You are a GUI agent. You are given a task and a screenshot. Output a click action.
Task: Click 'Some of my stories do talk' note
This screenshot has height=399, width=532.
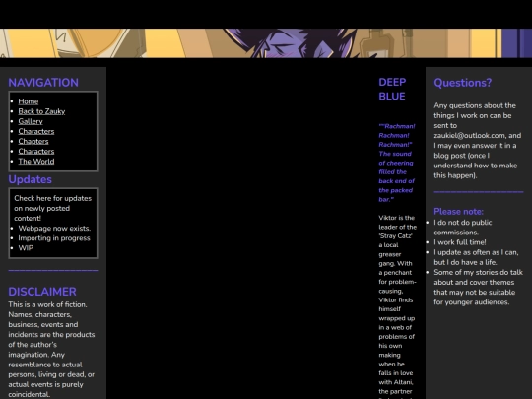pyautogui.click(x=479, y=287)
